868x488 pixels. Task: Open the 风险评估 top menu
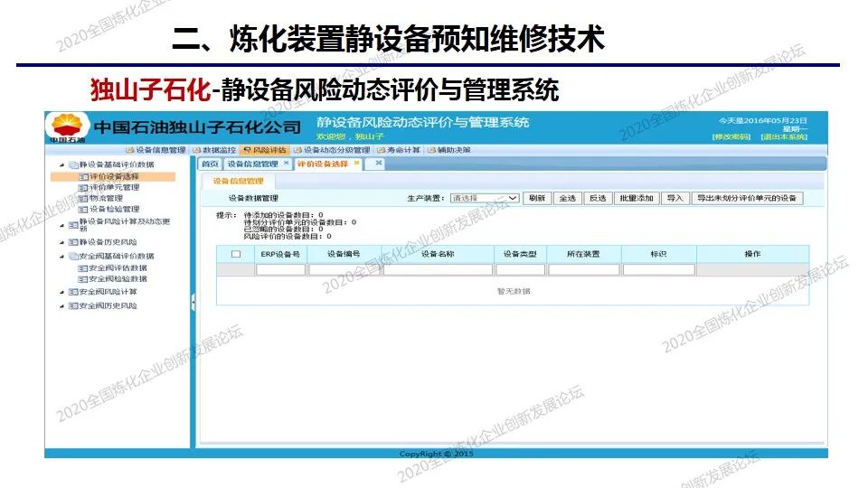(x=265, y=151)
